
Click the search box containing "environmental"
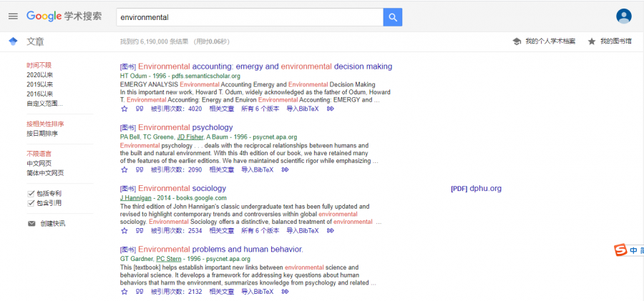249,16
